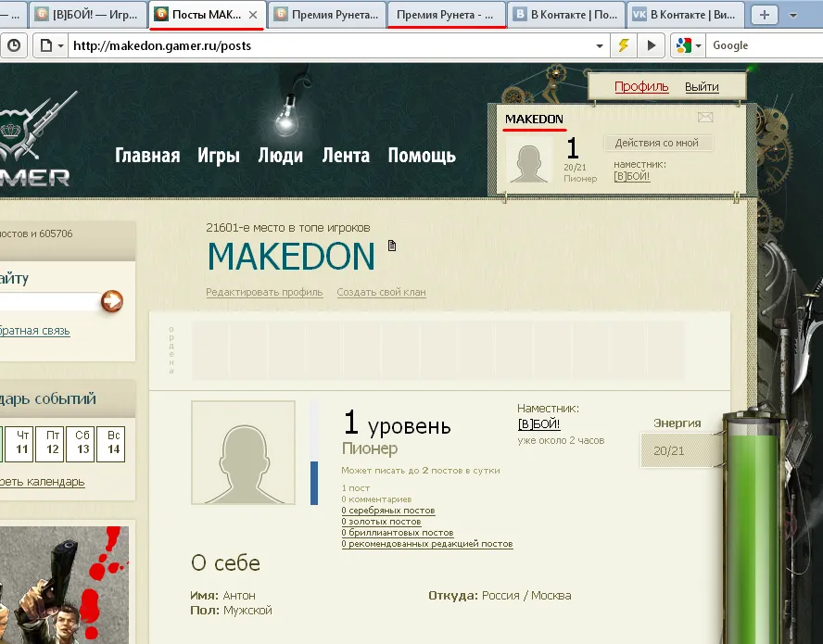Expand the tab list dropdown arrow
Viewport: 823px width, 644px height.
(x=792, y=15)
